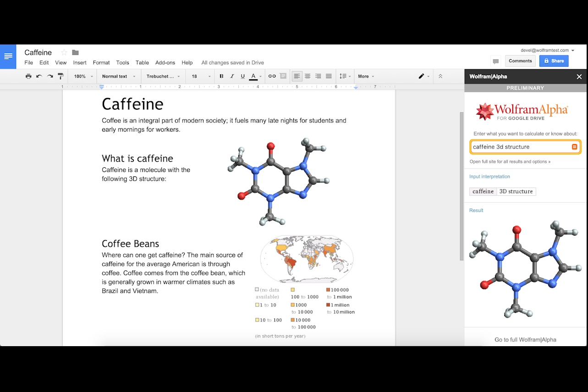The width and height of the screenshot is (588, 392).
Task: Align text left
Action: [297, 76]
